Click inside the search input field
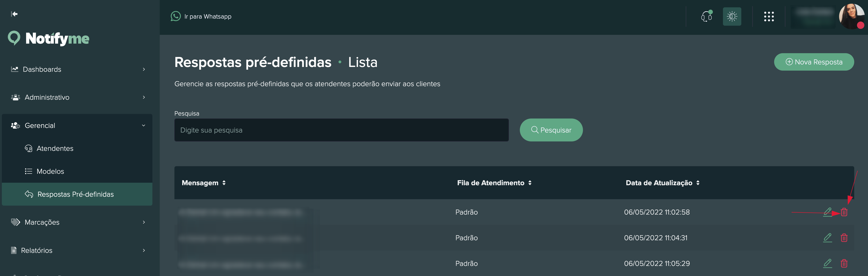 [341, 130]
